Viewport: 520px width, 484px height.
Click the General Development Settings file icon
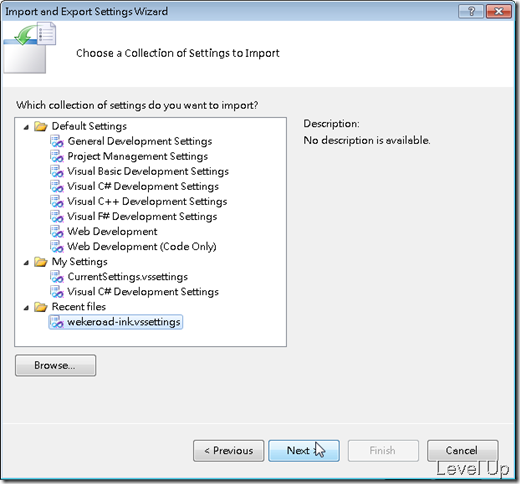click(x=57, y=141)
